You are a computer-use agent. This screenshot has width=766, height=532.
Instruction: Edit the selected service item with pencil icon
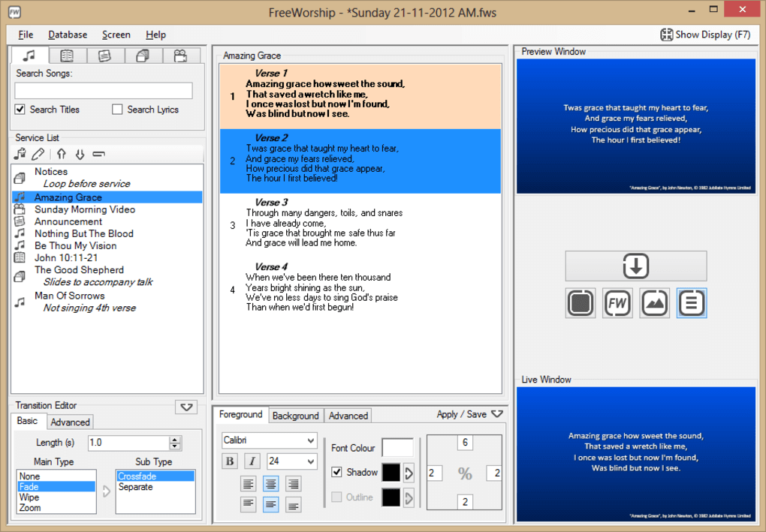(38, 154)
